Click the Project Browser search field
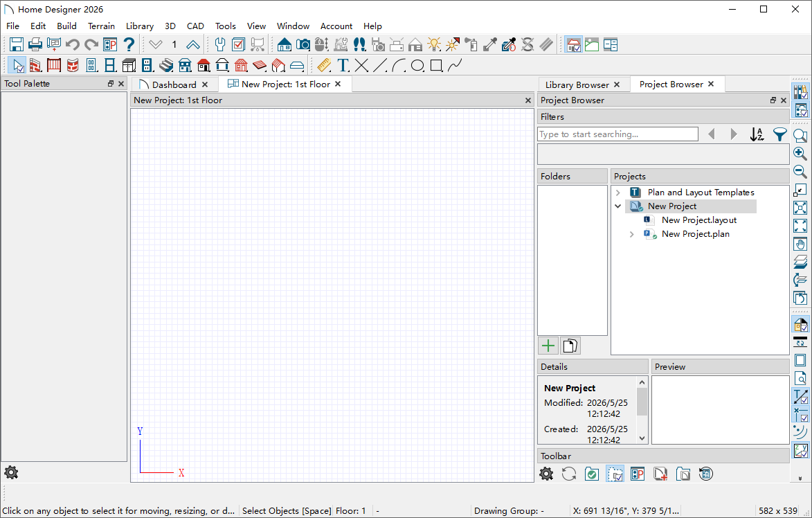Screen dimensions: 812x518 pyautogui.click(x=617, y=134)
